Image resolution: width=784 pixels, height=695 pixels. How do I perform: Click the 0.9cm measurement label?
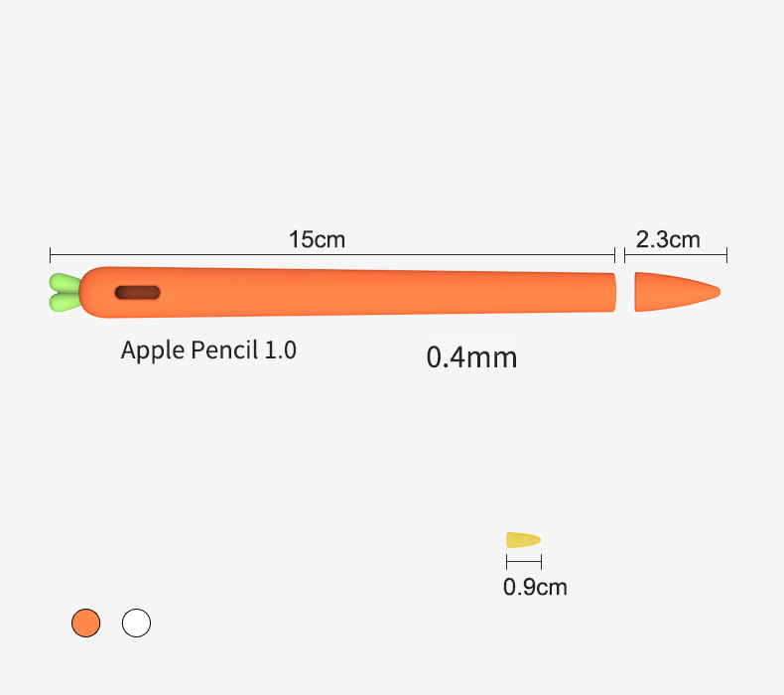coord(535,587)
